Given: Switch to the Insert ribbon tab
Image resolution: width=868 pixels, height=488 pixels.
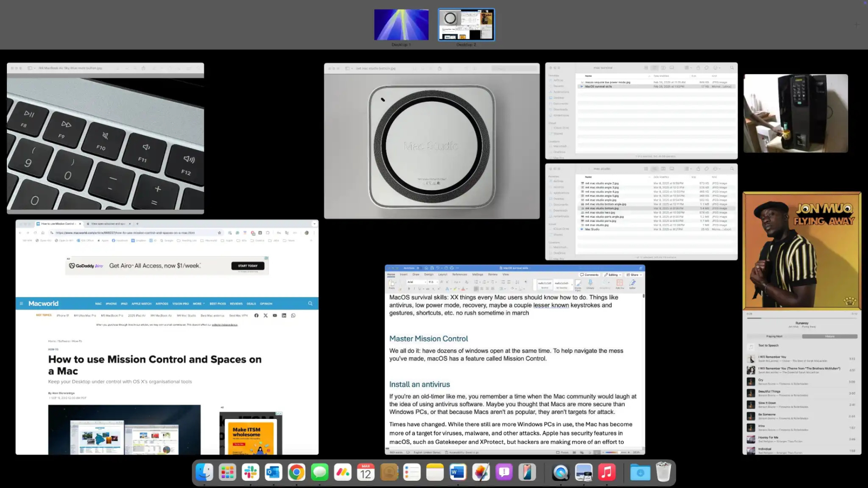Looking at the screenshot, I should [404, 274].
